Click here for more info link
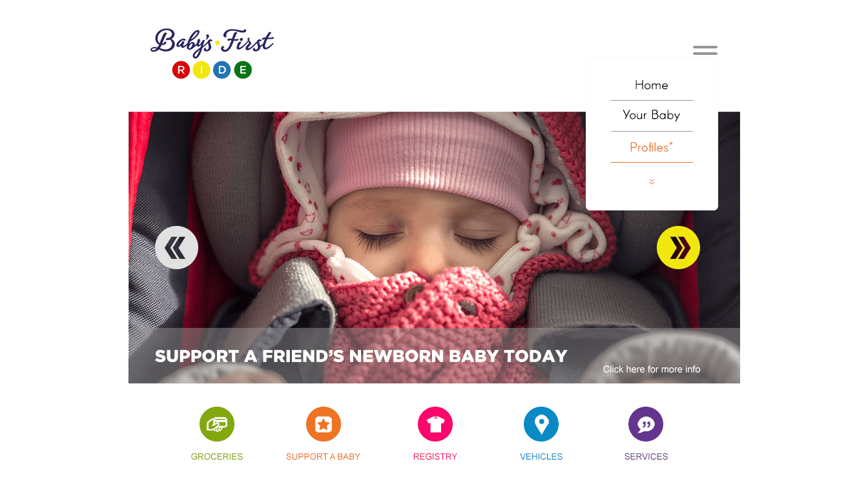The height and width of the screenshot is (488, 868). coord(652,369)
